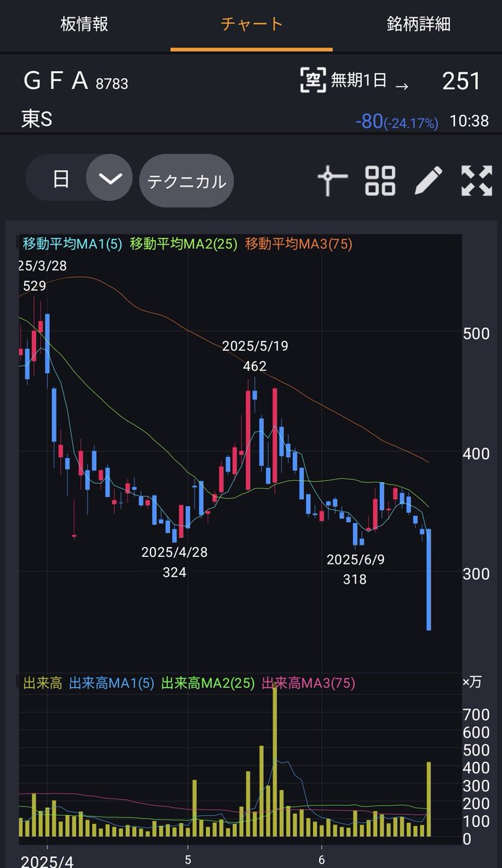Click the 324 low price label
This screenshot has width=502, height=868.
tap(174, 572)
